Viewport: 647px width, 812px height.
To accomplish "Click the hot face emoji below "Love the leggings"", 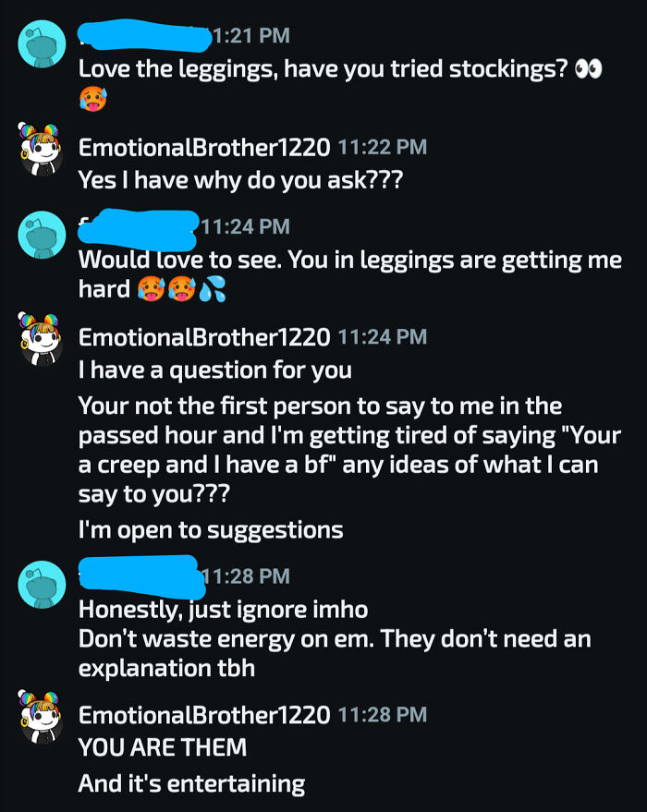I will [92, 97].
